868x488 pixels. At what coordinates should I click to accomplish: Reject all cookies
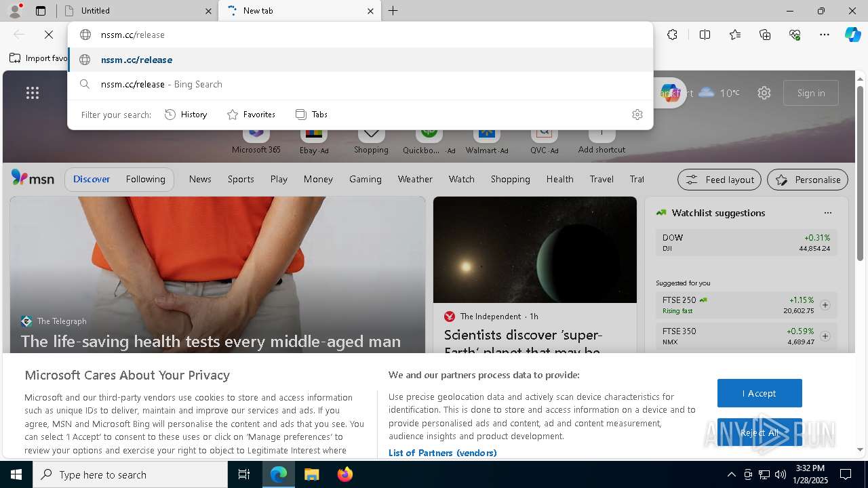[759, 432]
